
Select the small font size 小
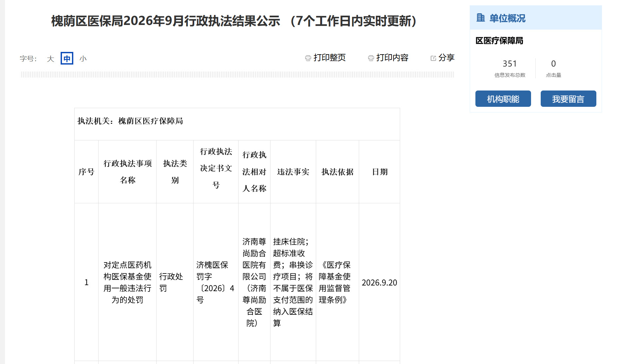tap(83, 59)
